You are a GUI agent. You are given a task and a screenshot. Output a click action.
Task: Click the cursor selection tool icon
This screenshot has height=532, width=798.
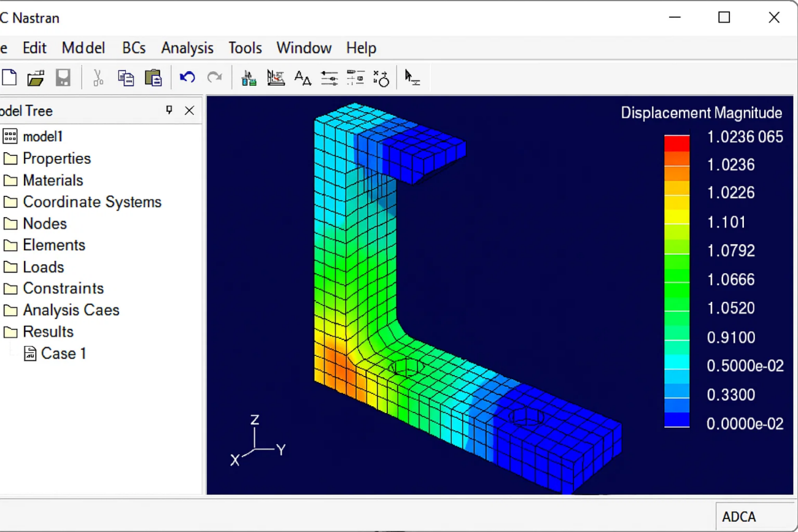coord(412,78)
